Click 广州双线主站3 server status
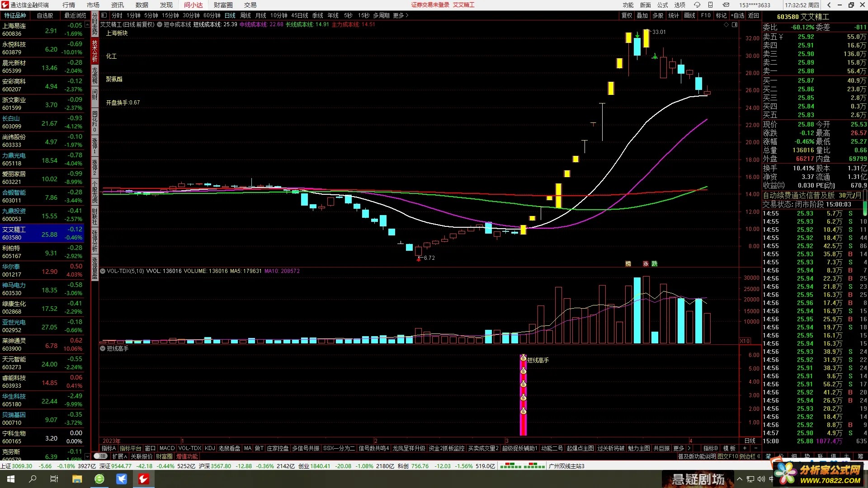 (566, 466)
